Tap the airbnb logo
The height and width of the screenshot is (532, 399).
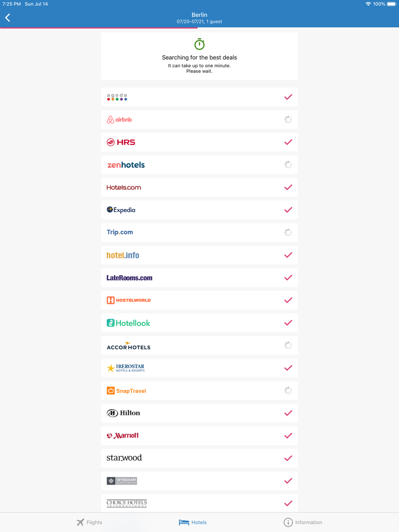(119, 120)
